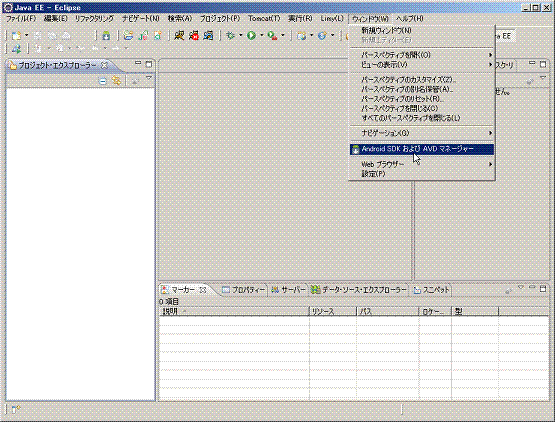
Task: Choose 新規ウィンドウ(N) menu entry
Action: (x=422, y=30)
